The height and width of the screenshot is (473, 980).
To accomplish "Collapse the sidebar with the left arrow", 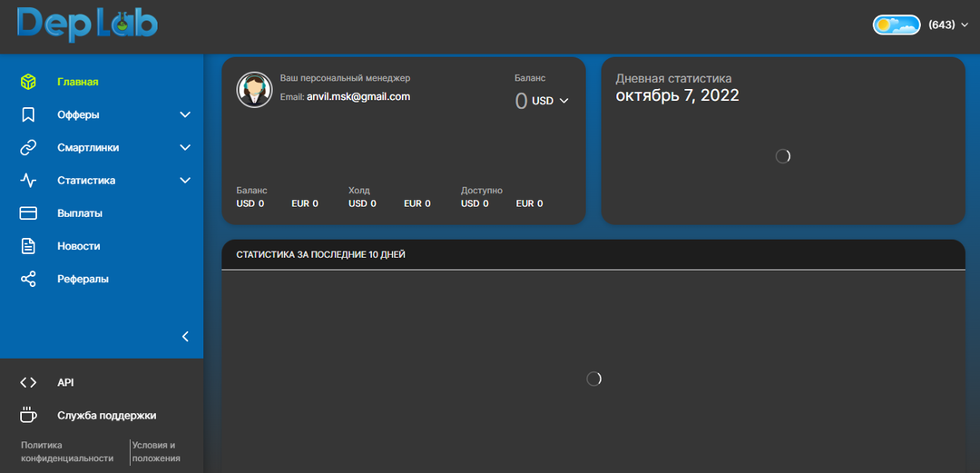I will [x=185, y=337].
